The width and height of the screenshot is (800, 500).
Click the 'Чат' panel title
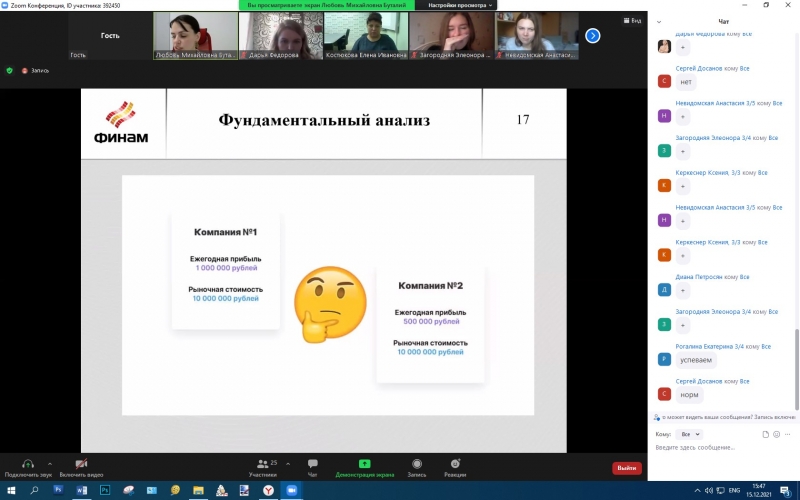[723, 21]
